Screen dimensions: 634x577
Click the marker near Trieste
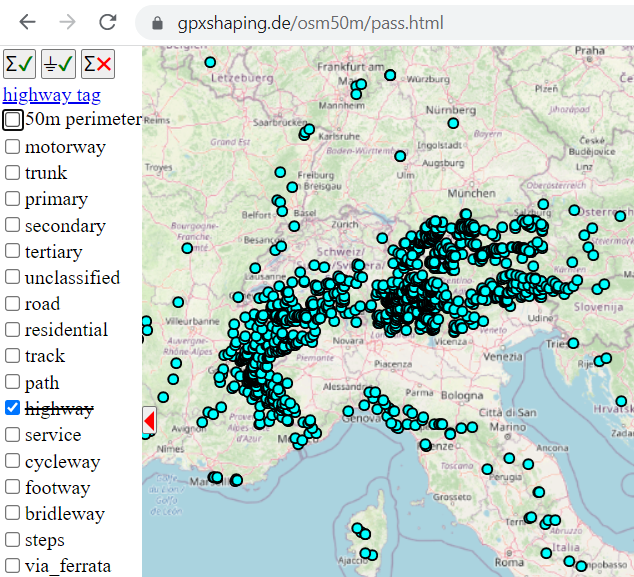(x=573, y=343)
